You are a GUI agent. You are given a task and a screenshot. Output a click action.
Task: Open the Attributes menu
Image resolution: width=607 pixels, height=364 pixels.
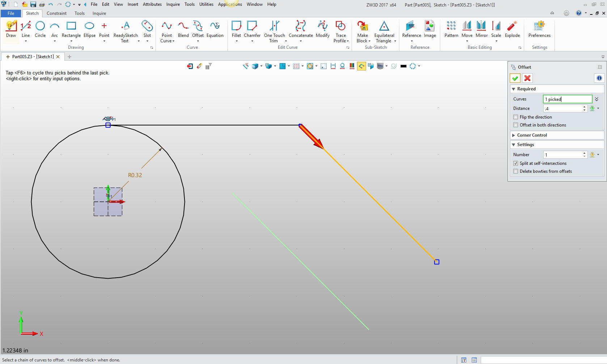(x=152, y=4)
